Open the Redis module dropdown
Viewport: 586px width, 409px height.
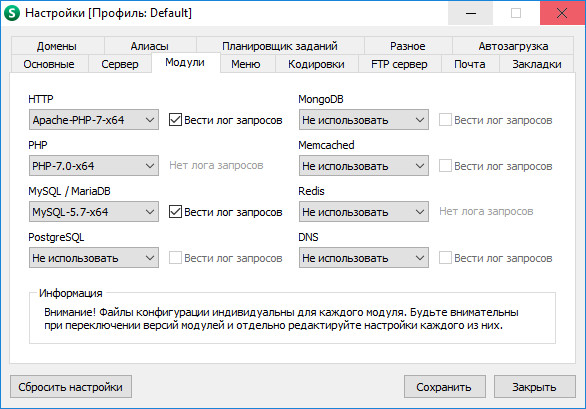pos(364,212)
